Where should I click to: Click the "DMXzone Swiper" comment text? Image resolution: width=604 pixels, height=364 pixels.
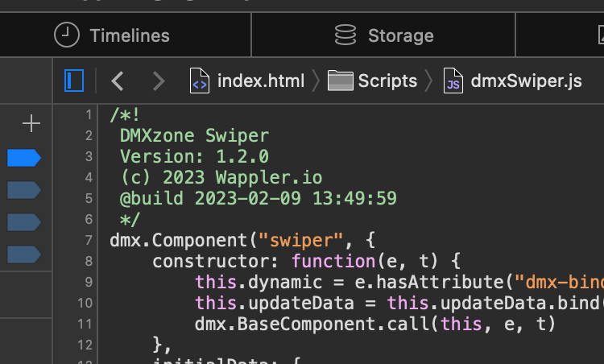point(195,136)
